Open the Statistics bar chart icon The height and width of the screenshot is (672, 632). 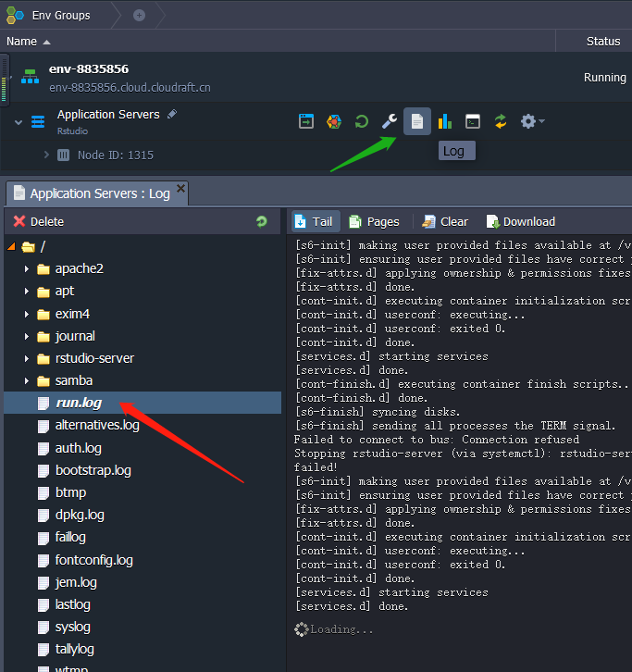click(x=445, y=121)
